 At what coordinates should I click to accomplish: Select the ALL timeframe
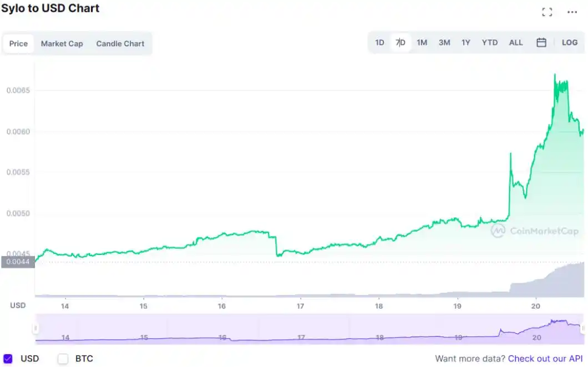pos(515,42)
